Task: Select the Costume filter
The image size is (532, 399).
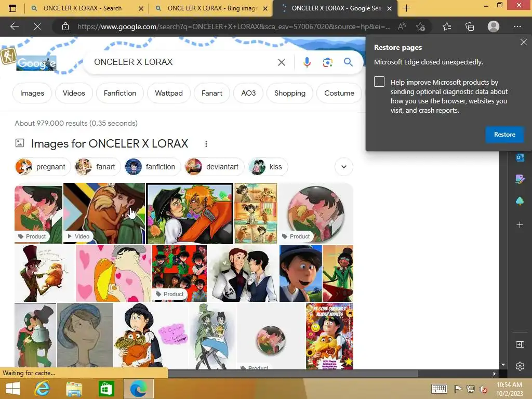Action: (339, 93)
